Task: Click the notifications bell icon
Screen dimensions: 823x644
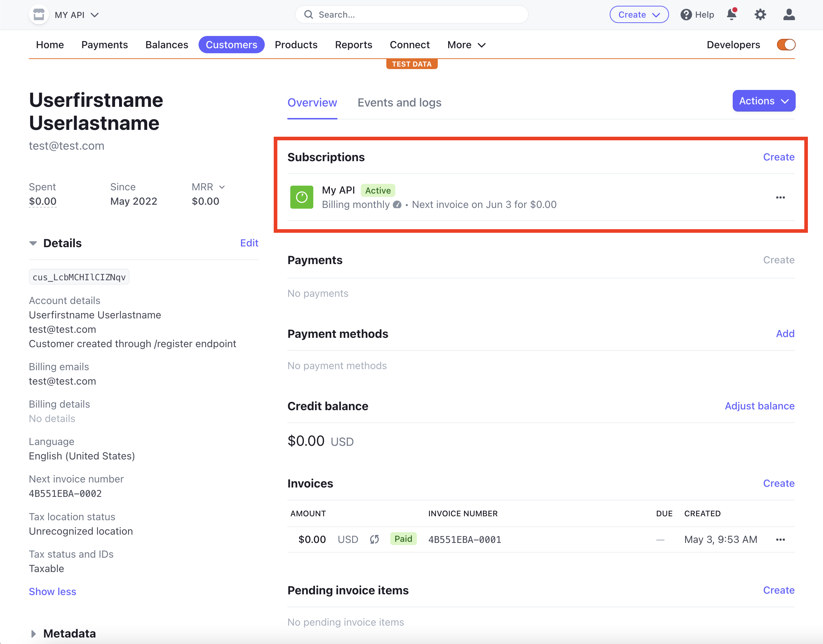Action: pyautogui.click(x=731, y=14)
